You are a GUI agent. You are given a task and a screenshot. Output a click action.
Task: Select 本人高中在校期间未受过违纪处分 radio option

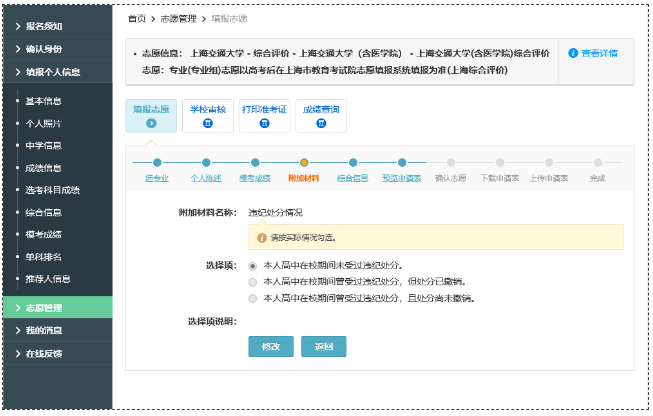pos(252,266)
